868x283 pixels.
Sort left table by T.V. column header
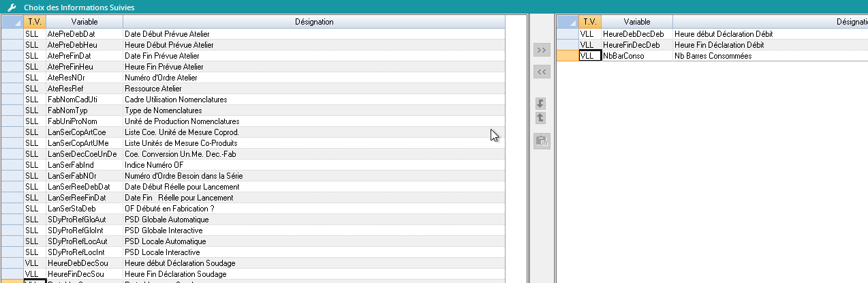(x=34, y=22)
